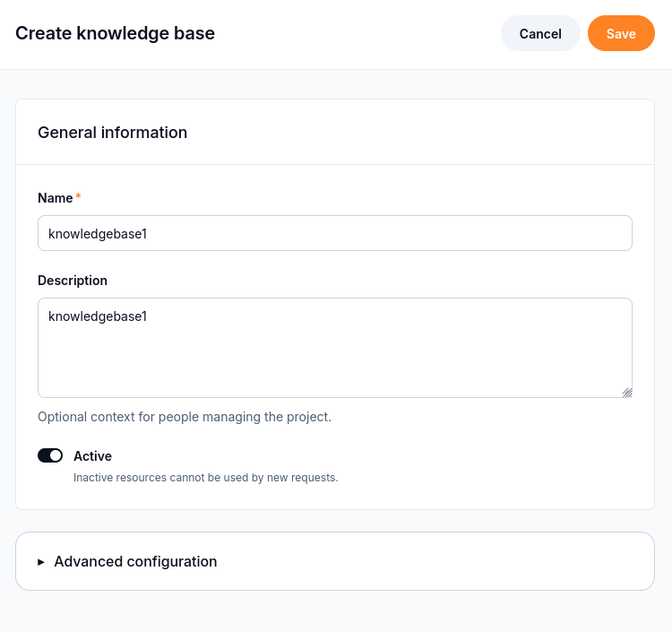Click the 'Name' field label
This screenshot has width=672, height=632.
[x=56, y=198]
